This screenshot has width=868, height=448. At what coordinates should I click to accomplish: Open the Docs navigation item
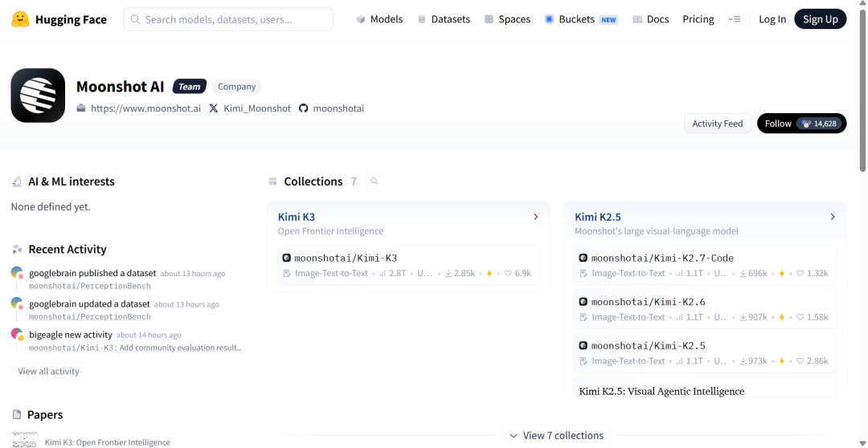tap(651, 19)
